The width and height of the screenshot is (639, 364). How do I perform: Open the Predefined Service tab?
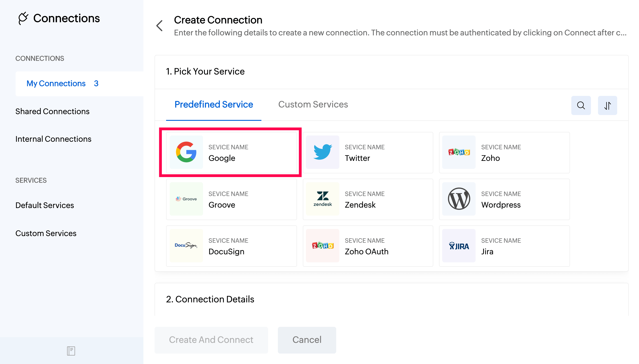[214, 105]
